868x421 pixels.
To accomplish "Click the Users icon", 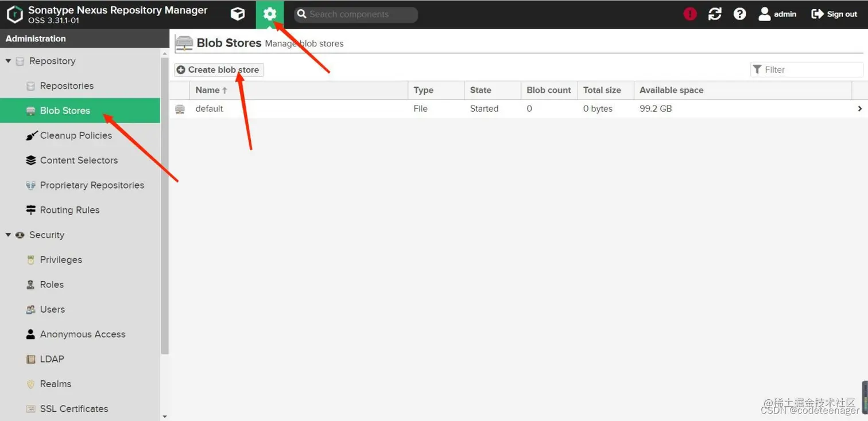I will pos(31,309).
